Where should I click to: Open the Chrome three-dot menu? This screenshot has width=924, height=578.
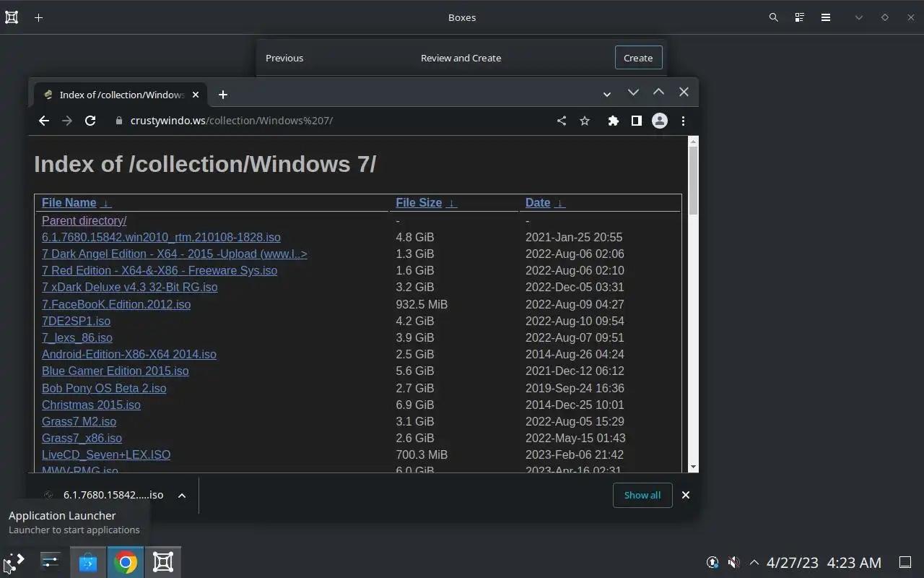click(x=683, y=121)
